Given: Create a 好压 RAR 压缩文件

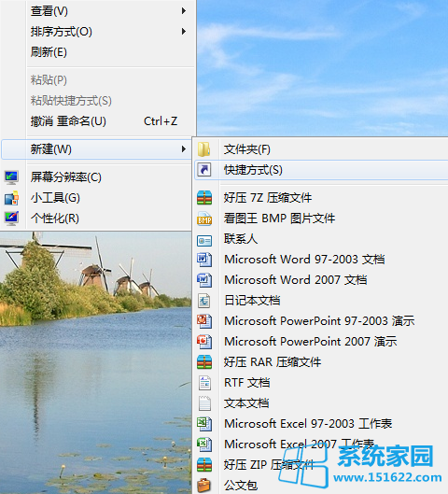Looking at the screenshot, I should click(x=321, y=362).
